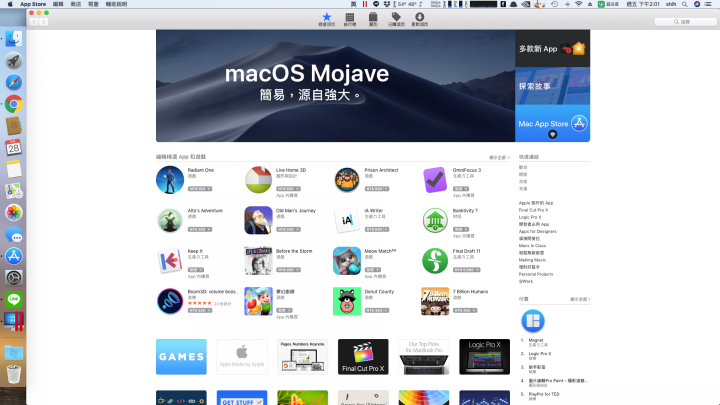
Task: Open the 視窗 menu in the menu bar
Action: pos(93,4)
